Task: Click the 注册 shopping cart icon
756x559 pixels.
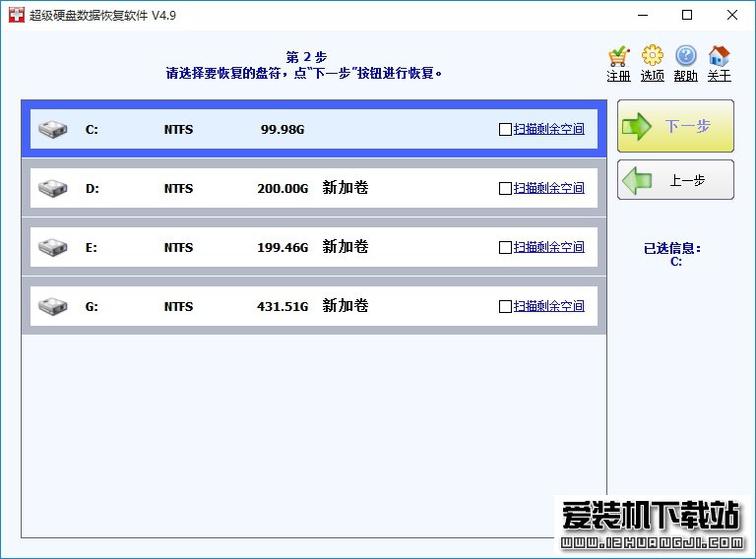Action: [x=618, y=57]
